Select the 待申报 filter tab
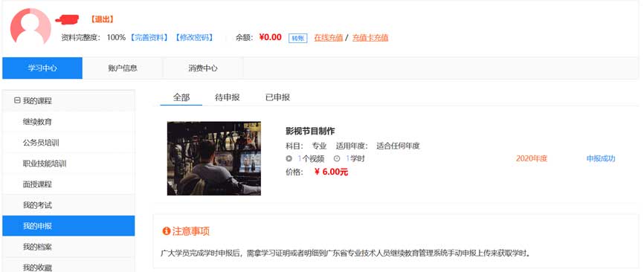 (x=227, y=97)
